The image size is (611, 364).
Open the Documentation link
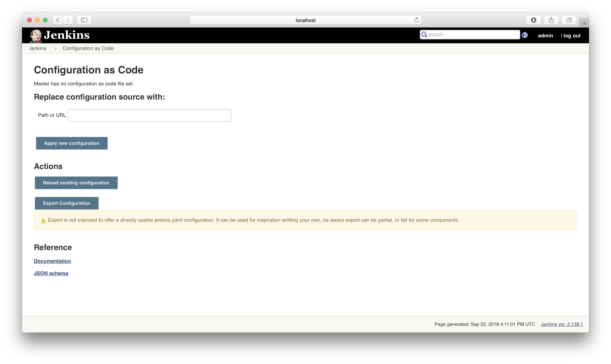tap(52, 261)
